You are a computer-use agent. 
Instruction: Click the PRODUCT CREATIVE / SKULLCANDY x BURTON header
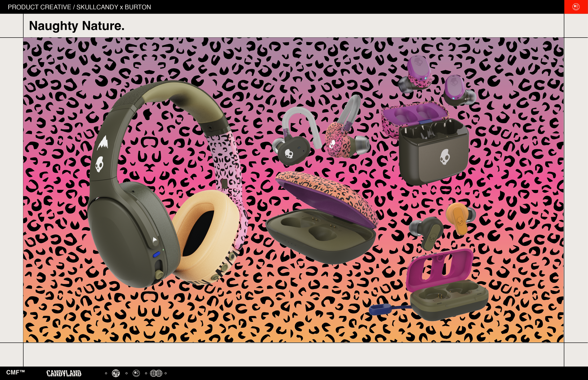pyautogui.click(x=79, y=7)
